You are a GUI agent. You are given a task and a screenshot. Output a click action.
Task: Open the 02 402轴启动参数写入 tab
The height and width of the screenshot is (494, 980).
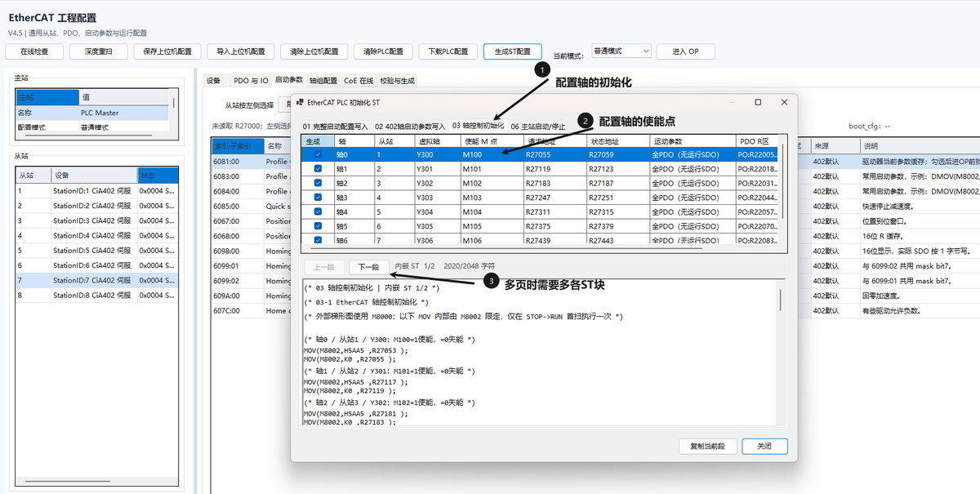[x=410, y=127]
